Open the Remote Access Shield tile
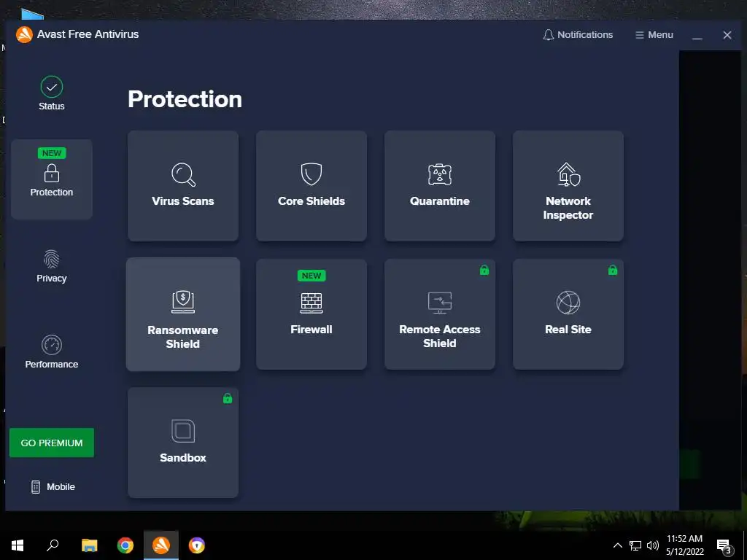Image resolution: width=747 pixels, height=560 pixels. point(440,314)
